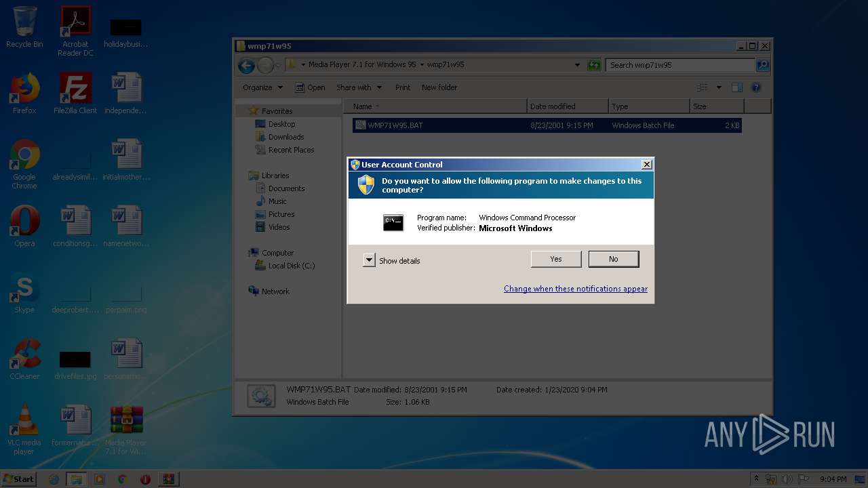Image resolution: width=868 pixels, height=488 pixels.
Task: Toggle the preview pane button
Action: pos(737,87)
